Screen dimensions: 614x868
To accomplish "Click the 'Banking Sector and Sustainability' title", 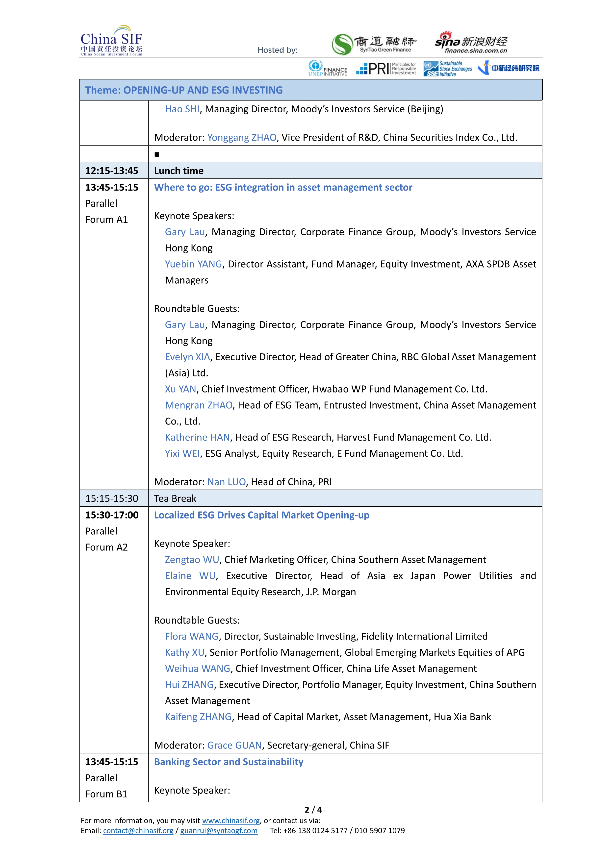I will point(228,762).
